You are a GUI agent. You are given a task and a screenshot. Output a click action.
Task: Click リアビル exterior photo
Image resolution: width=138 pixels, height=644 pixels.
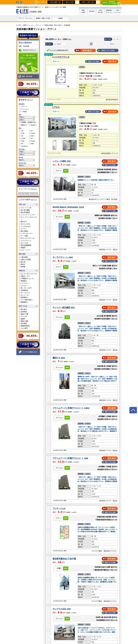[x=62, y=127]
